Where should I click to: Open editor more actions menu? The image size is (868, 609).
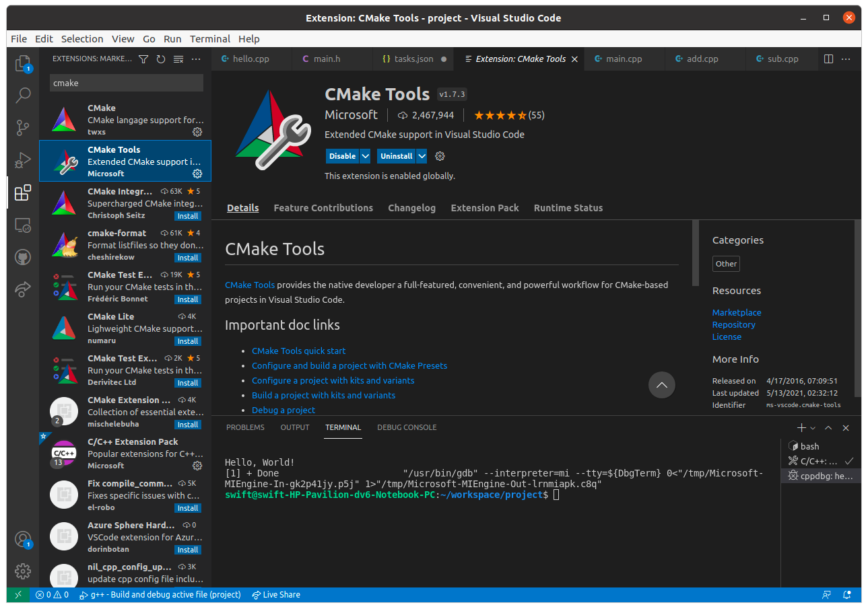846,59
